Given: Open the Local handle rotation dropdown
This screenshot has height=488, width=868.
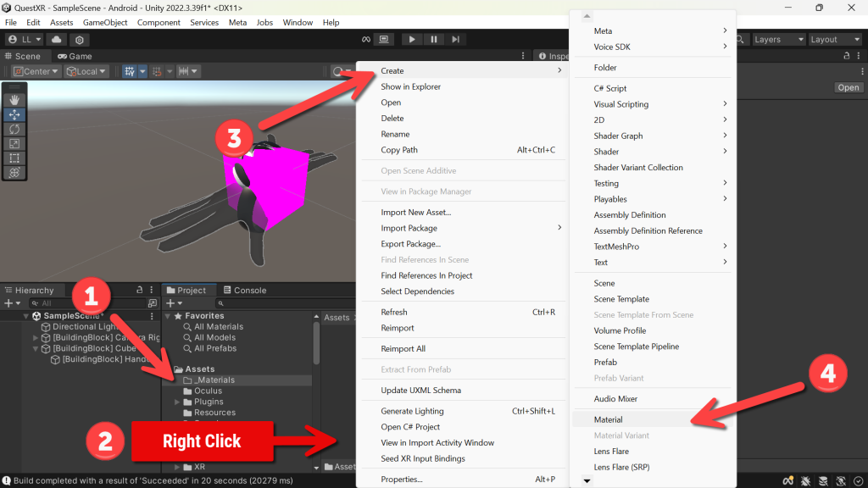Looking at the screenshot, I should pyautogui.click(x=86, y=71).
